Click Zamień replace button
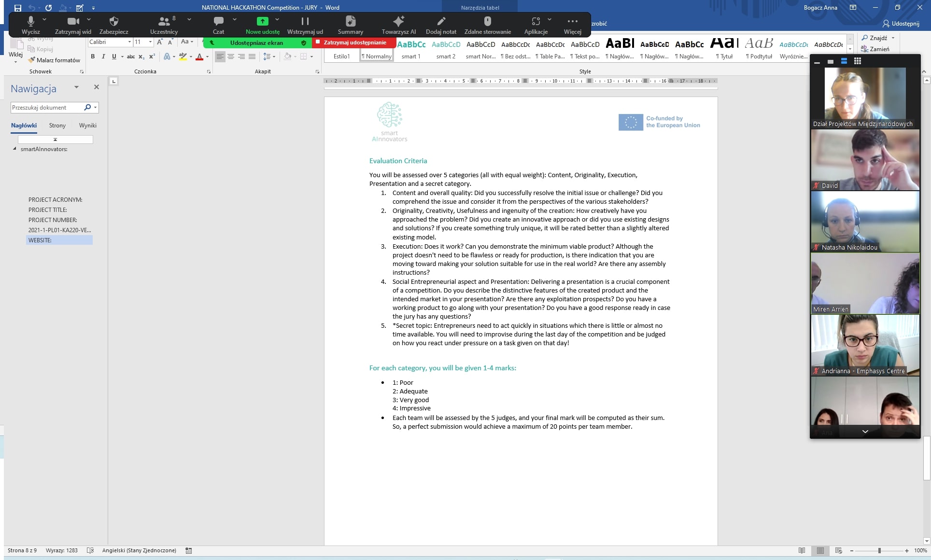 [x=875, y=49]
